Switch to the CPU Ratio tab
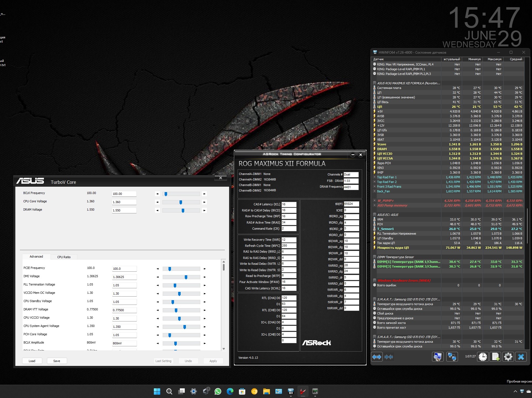 coord(64,257)
